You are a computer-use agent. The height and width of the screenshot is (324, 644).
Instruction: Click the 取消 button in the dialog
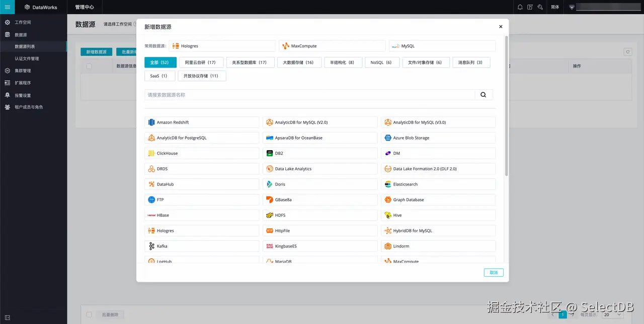pyautogui.click(x=493, y=272)
